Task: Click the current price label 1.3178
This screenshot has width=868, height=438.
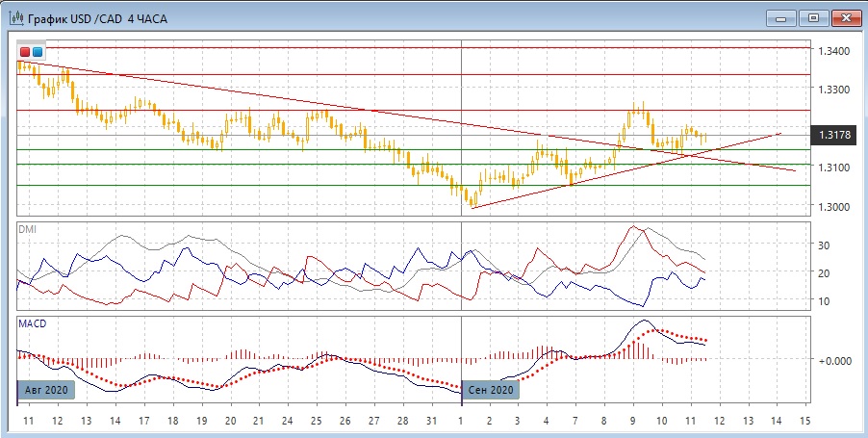Action: [x=833, y=136]
